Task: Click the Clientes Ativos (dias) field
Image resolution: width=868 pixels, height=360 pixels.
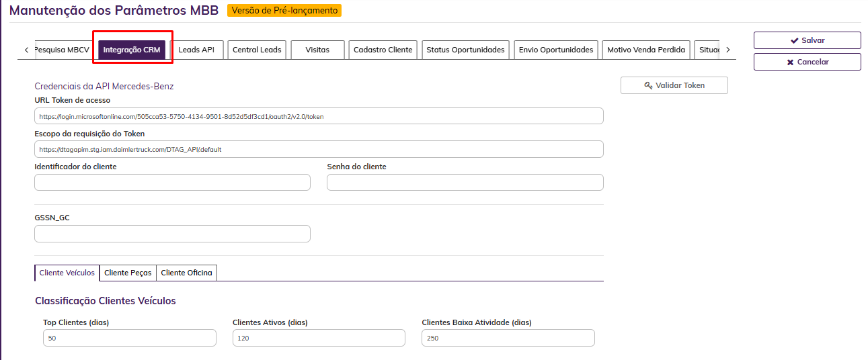Action: click(x=319, y=338)
